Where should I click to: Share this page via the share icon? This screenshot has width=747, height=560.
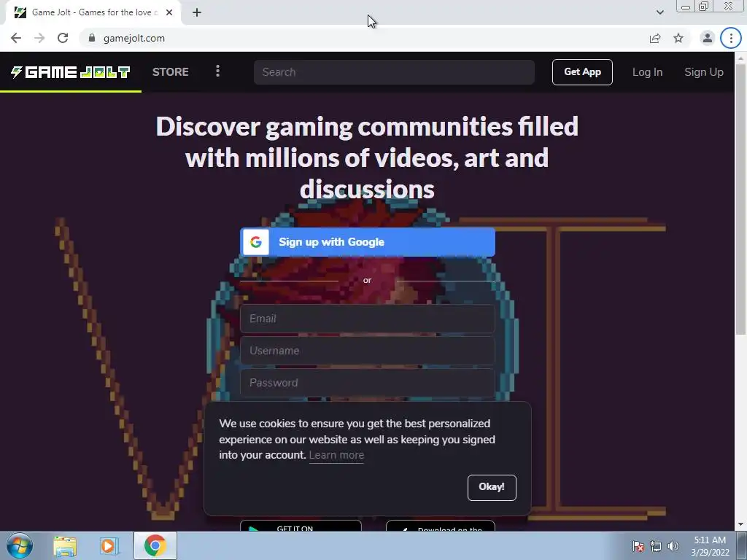[655, 38]
